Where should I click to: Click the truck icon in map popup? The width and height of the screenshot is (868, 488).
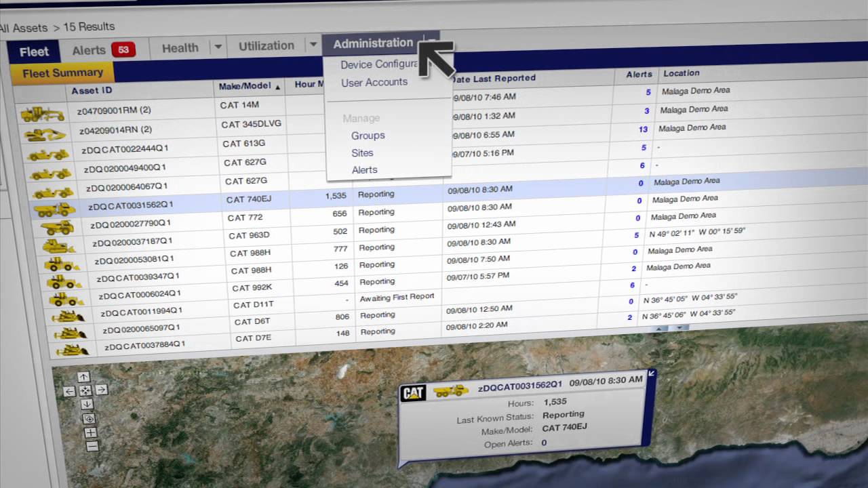(451, 391)
